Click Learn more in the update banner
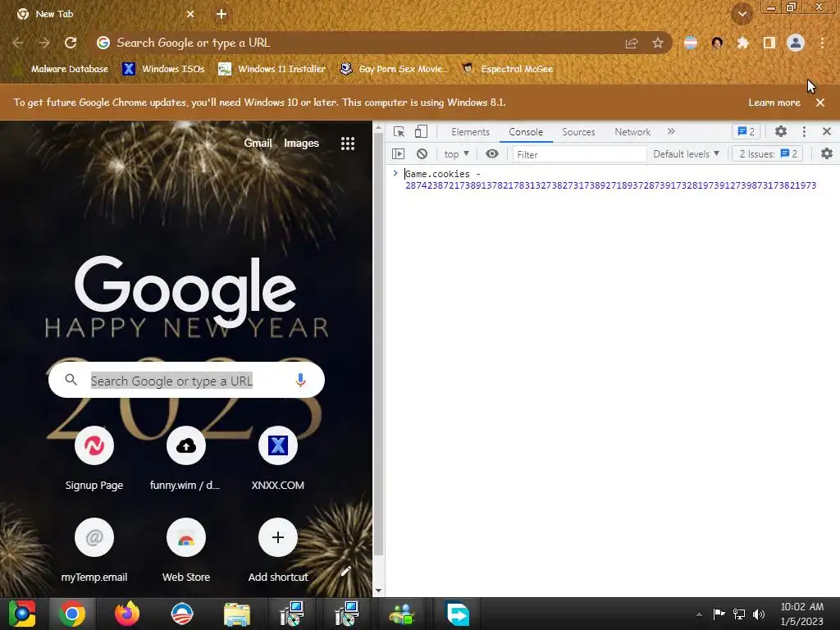The width and height of the screenshot is (840, 630). tap(774, 103)
